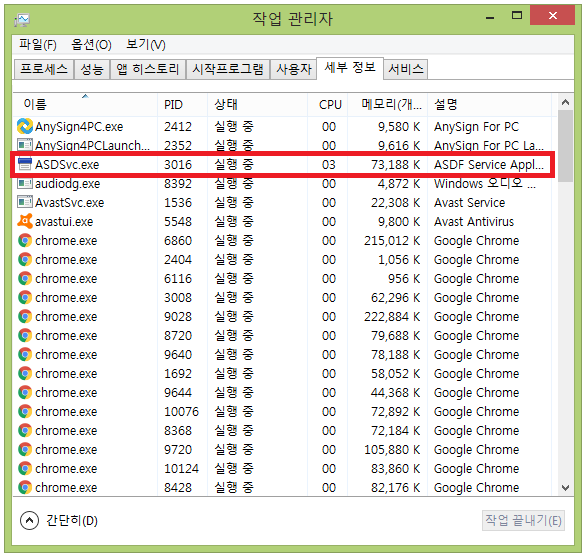The width and height of the screenshot is (585, 558).
Task: Click Chrome icon for PID 9644
Action: 25,392
